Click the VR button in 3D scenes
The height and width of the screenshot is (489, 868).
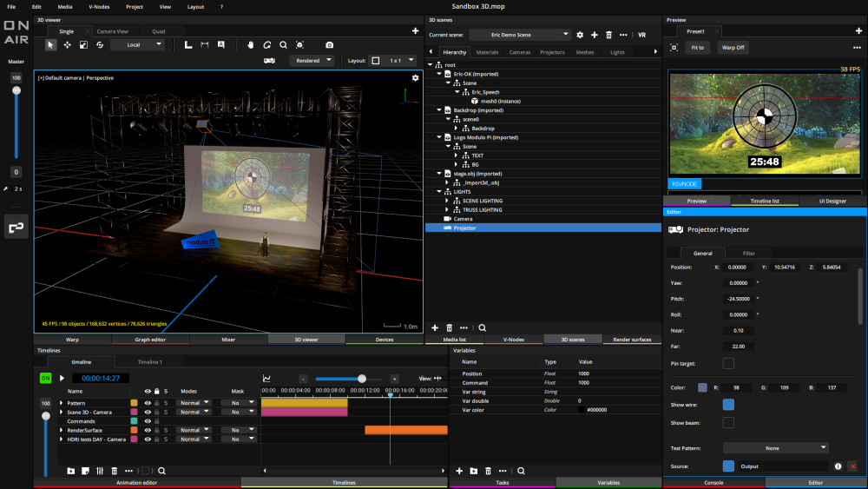pos(641,35)
